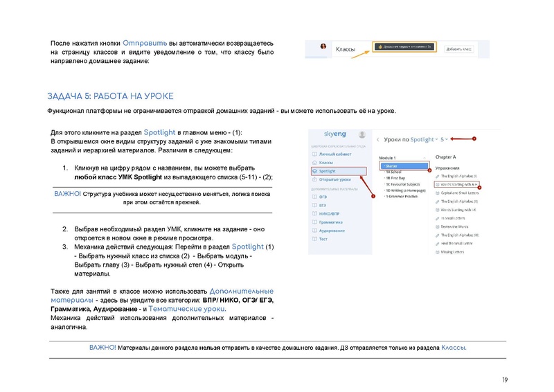Open Грамматика in the sidebar
Screen dimensions: 554x392
pyautogui.click(x=331, y=222)
